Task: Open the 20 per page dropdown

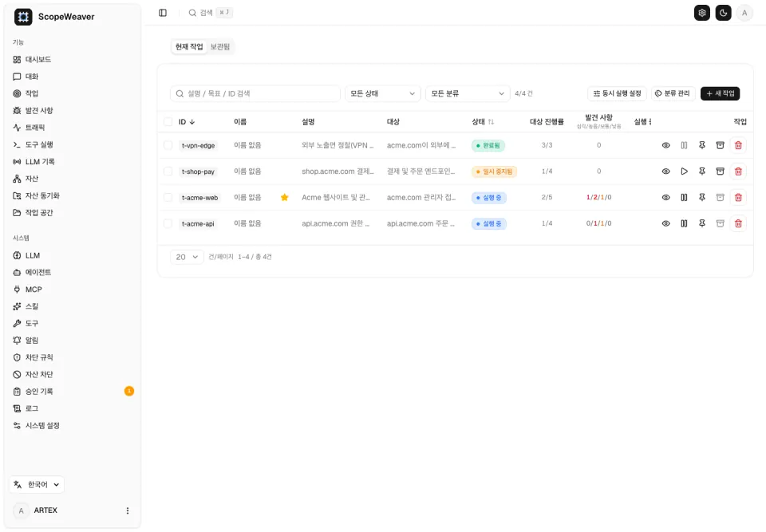Action: [187, 257]
